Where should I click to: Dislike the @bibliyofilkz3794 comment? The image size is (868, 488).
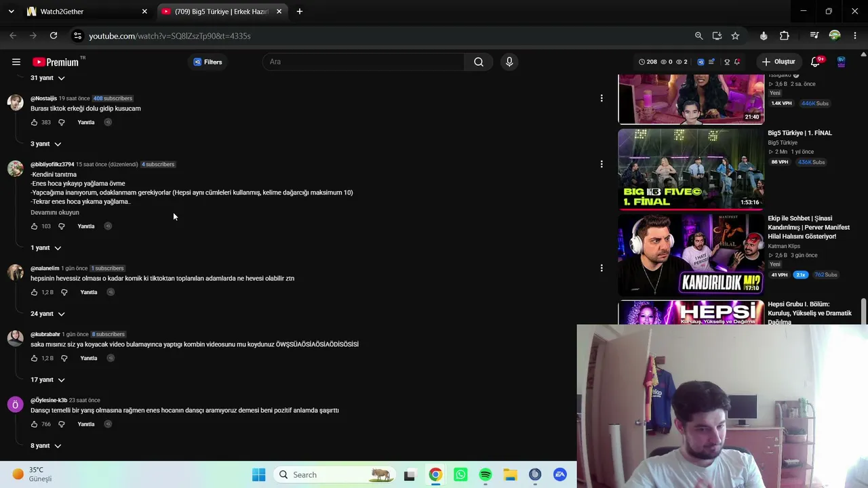tap(62, 226)
